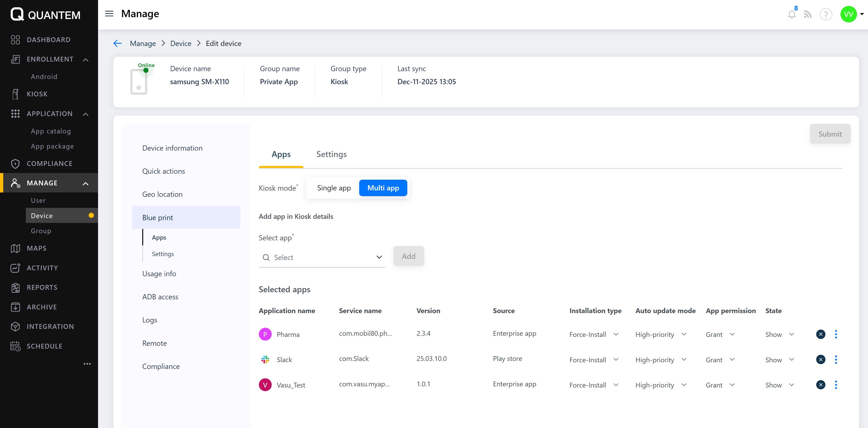Click the back arrow in breadcrumb
Image resolution: width=868 pixels, height=428 pixels.
[x=117, y=43]
